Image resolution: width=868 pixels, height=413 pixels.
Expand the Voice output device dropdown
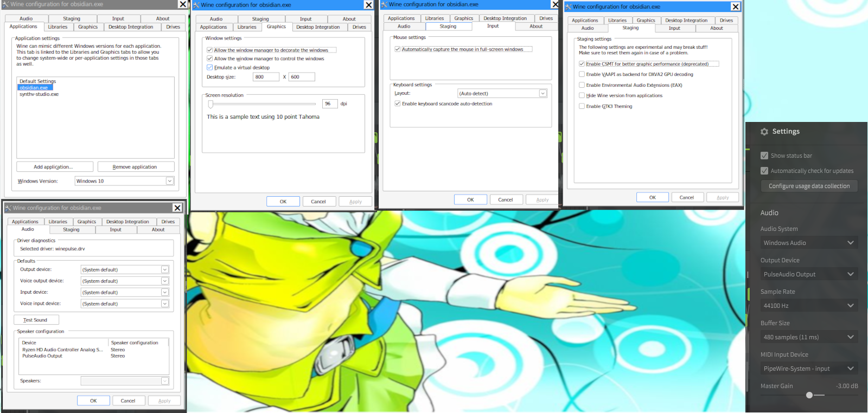(164, 281)
